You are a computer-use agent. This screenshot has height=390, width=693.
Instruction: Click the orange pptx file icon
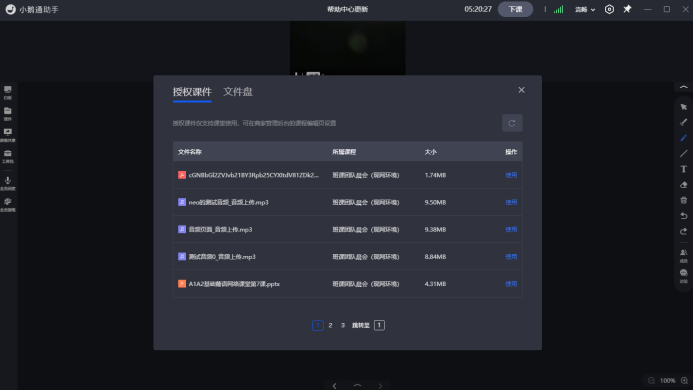click(182, 283)
